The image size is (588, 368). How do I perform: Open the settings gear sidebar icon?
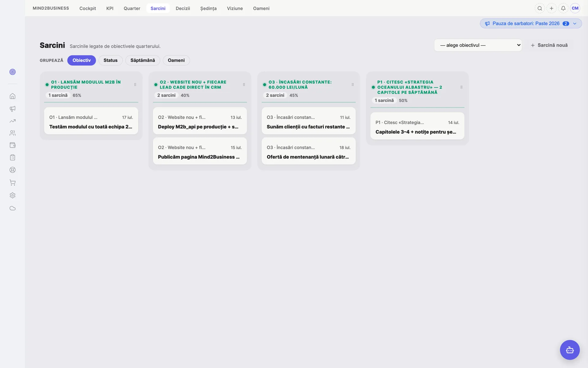click(13, 195)
